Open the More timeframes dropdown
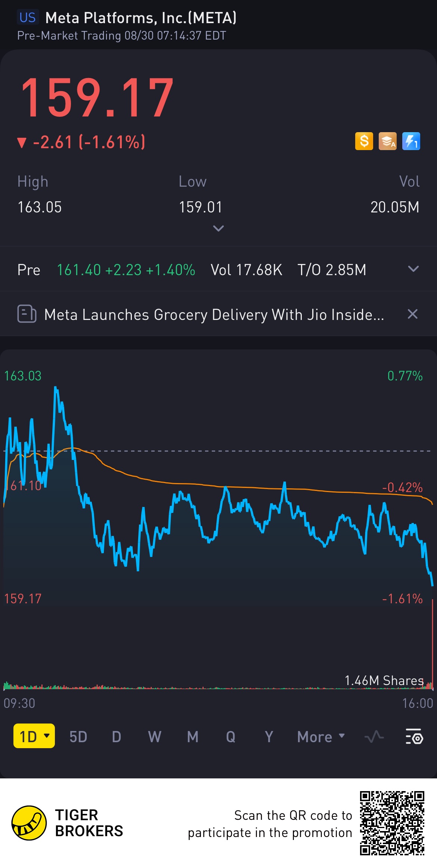437x868 pixels. point(321,737)
